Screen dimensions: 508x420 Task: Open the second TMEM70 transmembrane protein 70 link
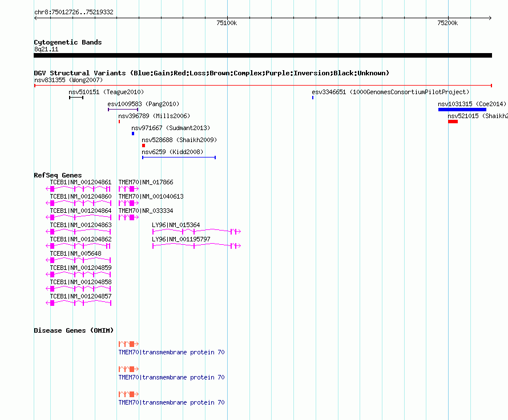[x=171, y=377]
